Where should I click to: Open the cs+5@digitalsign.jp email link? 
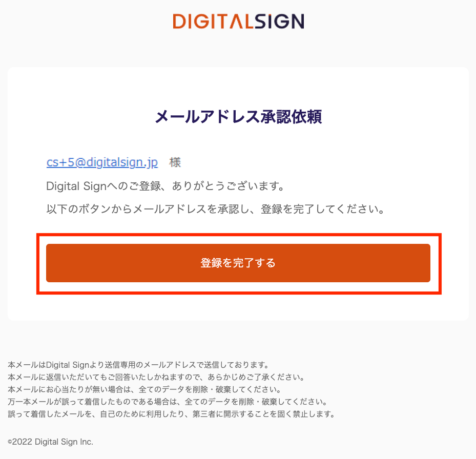point(102,162)
